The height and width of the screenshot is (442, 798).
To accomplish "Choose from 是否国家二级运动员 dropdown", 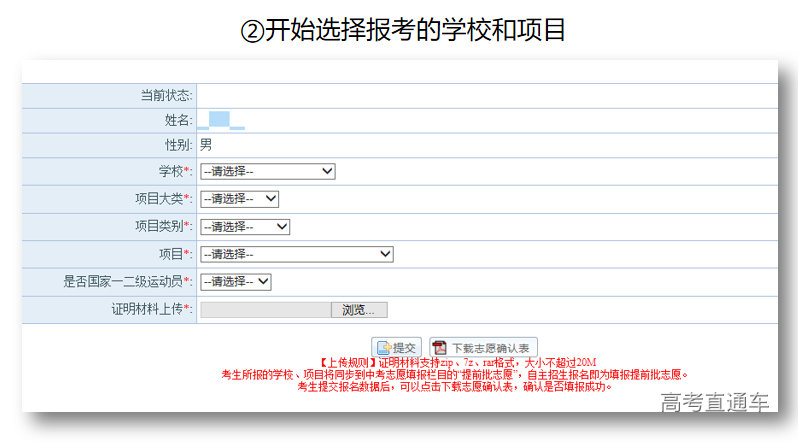I will 236,282.
